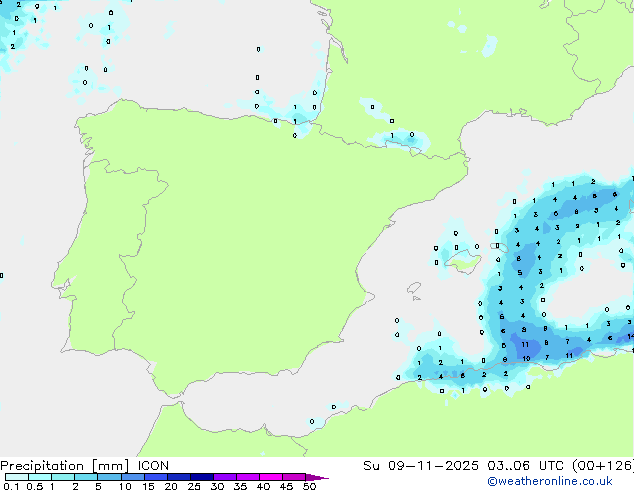The width and height of the screenshot is (634, 490).
Task: Select the 5–10 mm legend color swatch
Action: 109,477
